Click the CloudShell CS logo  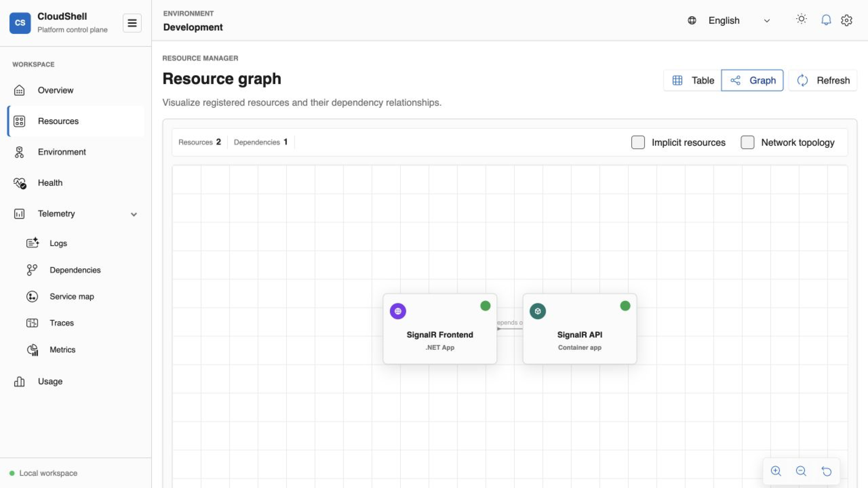[x=20, y=23]
